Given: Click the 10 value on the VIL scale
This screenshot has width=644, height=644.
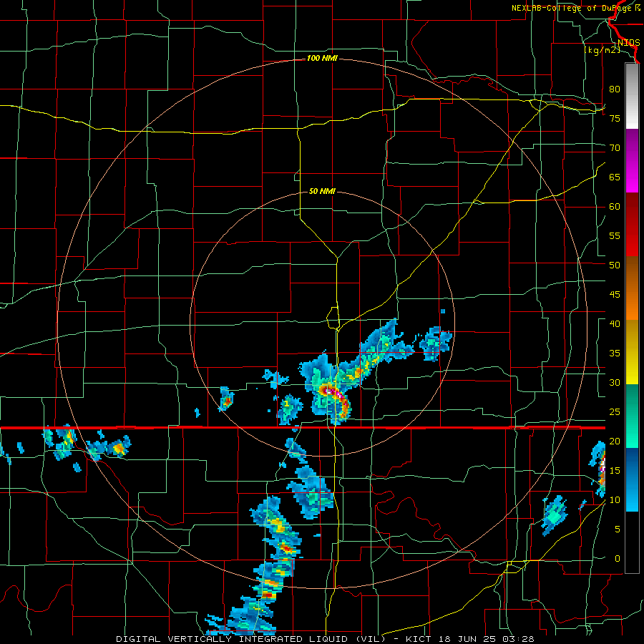Looking at the screenshot, I should point(615,500).
